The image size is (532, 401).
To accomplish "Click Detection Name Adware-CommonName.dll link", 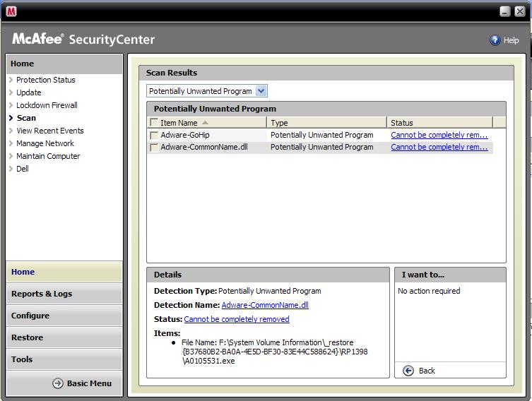I will pyautogui.click(x=265, y=305).
